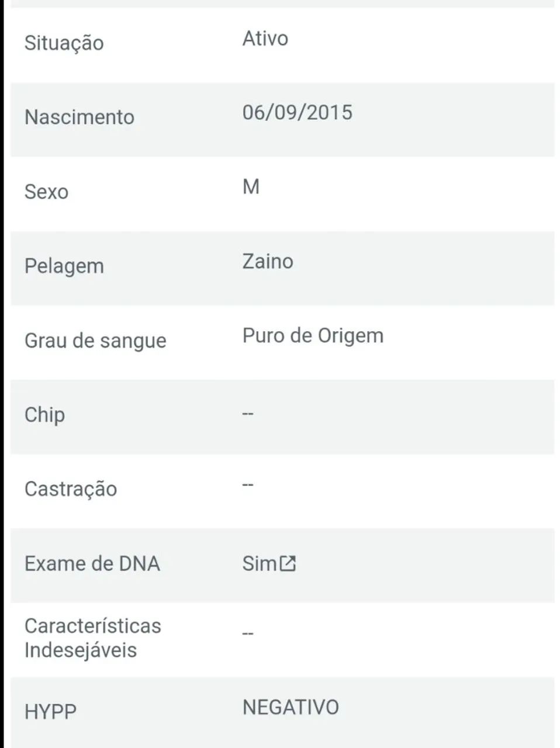Click the "Sim" DNA exam link

(260, 563)
